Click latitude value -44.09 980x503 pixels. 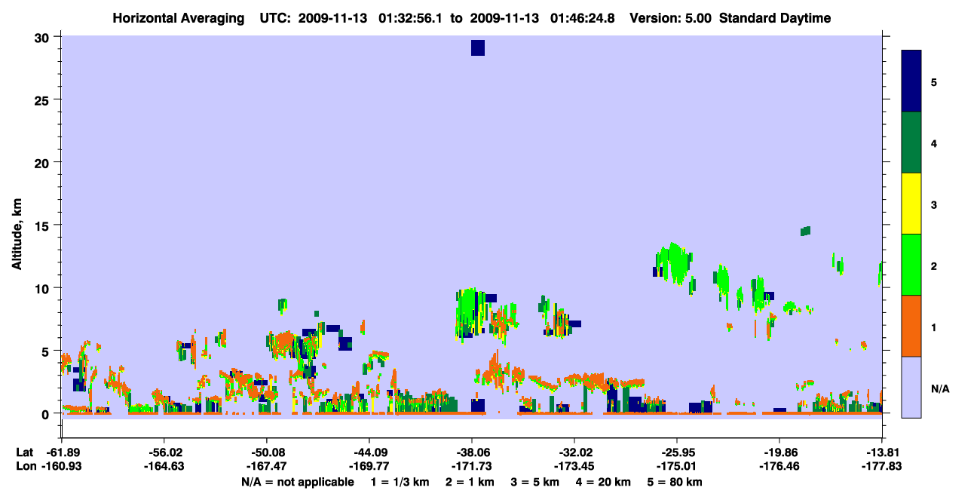click(x=369, y=452)
